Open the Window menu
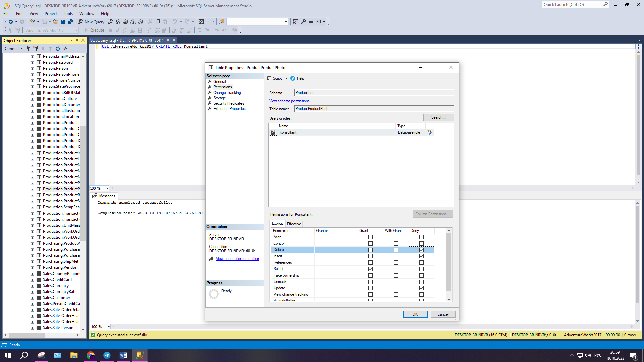The image size is (644, 362). 87,14
